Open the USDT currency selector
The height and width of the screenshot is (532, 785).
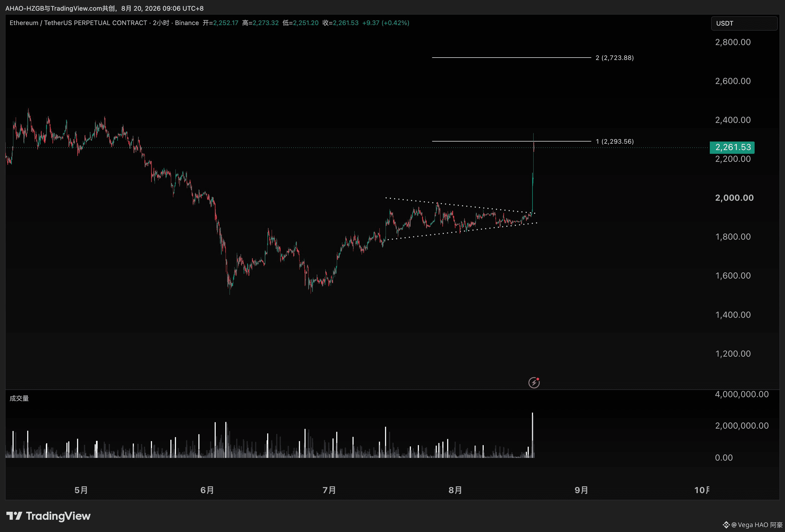[744, 23]
